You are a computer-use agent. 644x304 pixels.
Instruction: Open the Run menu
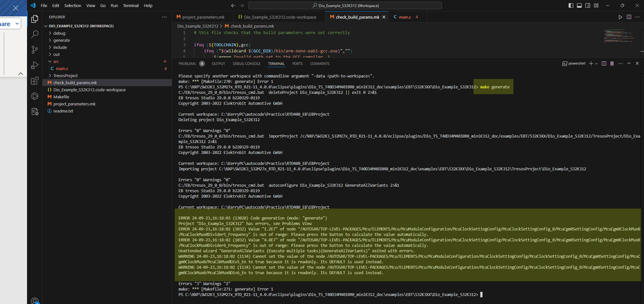115,6
